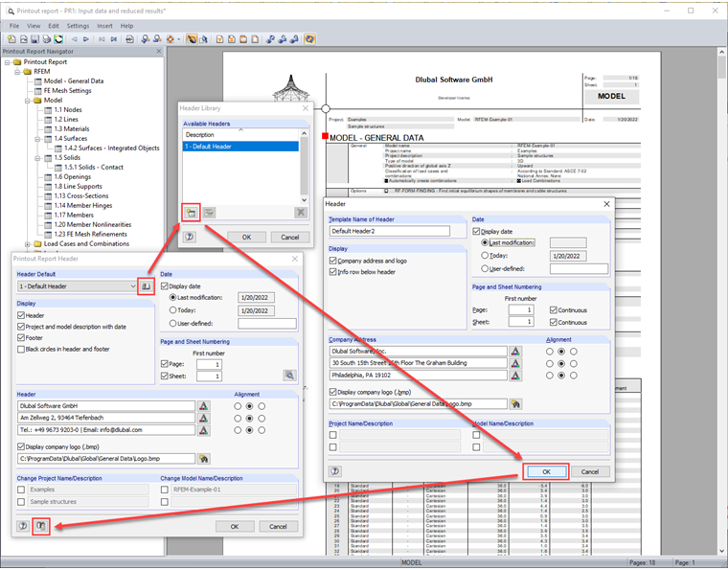Click the create new header icon in Header Library
The width and height of the screenshot is (728, 570).
(x=191, y=213)
